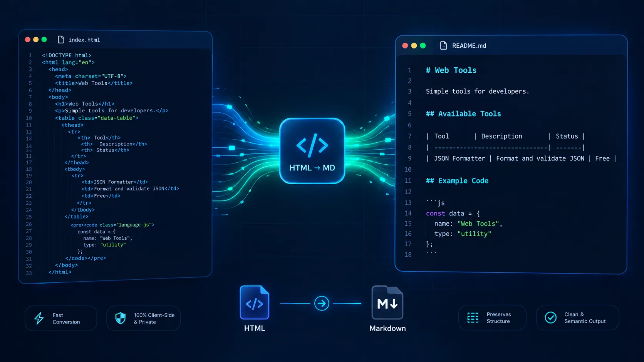Click the </code></pre> line in index.html
This screenshot has height=362, width=644.
[x=86, y=258]
